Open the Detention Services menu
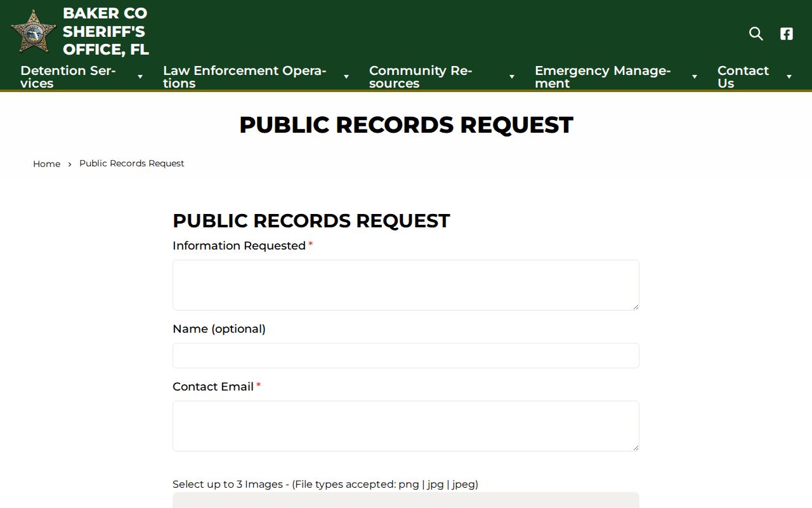This screenshot has width=812, height=508. (68, 77)
